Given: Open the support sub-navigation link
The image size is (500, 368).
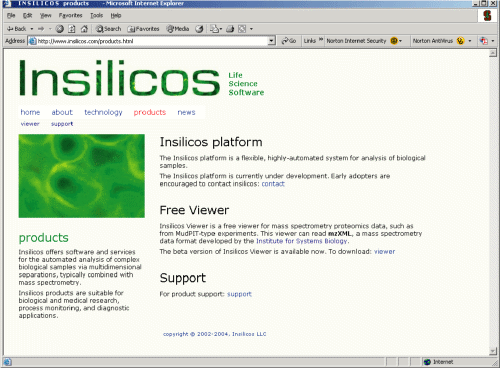Looking at the screenshot, I should 62,124.
